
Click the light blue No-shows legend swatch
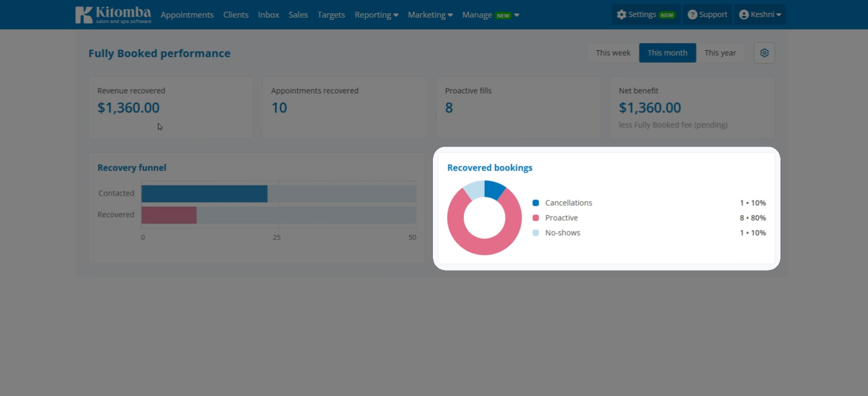coord(535,233)
